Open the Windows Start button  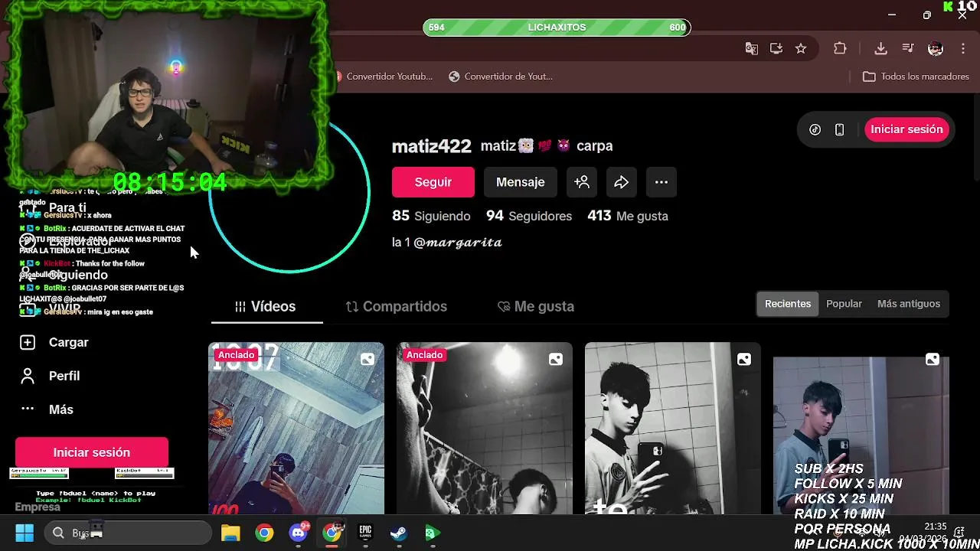pyautogui.click(x=24, y=533)
